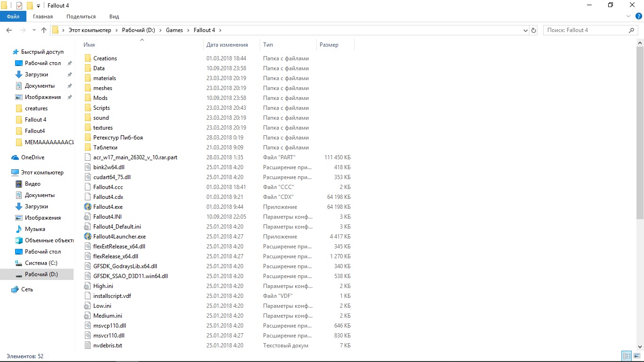Switch to large icons view layout
Image resolution: width=644 pixels, height=362 pixels.
click(636, 356)
